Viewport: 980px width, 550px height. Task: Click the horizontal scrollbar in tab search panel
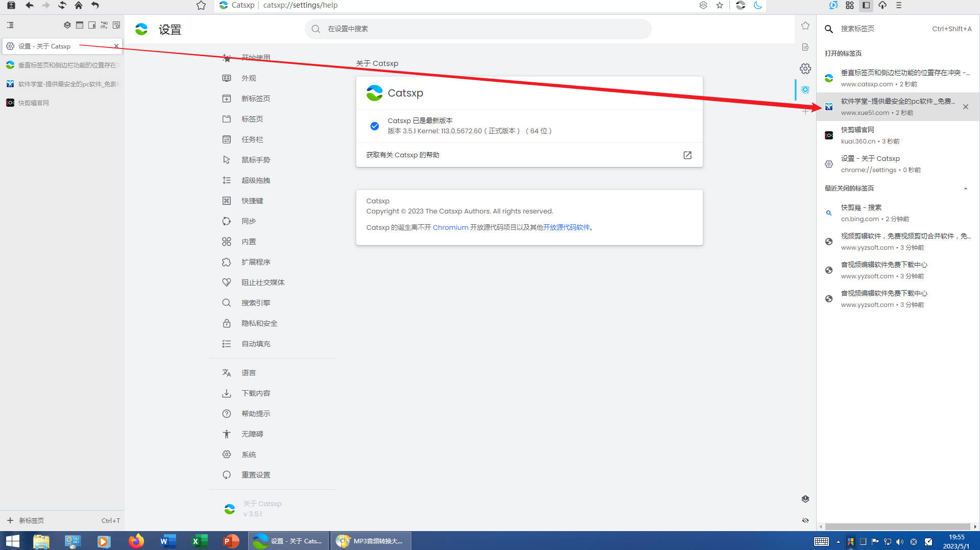pos(897,527)
